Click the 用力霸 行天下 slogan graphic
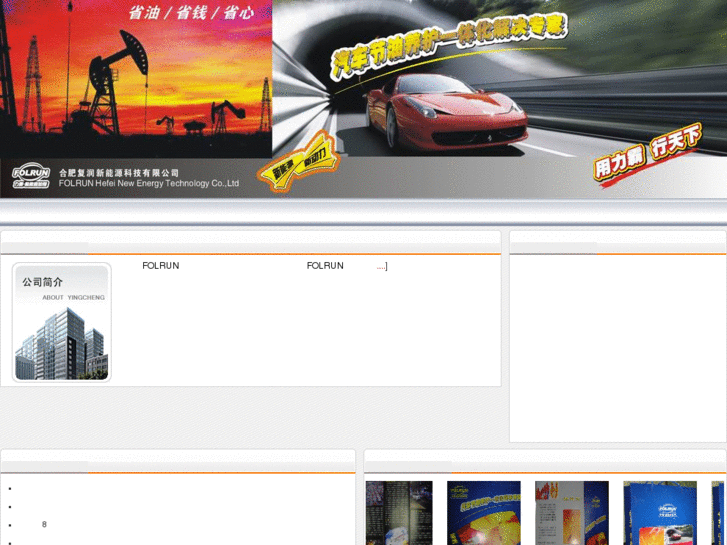This screenshot has height=545, width=727. click(x=647, y=153)
